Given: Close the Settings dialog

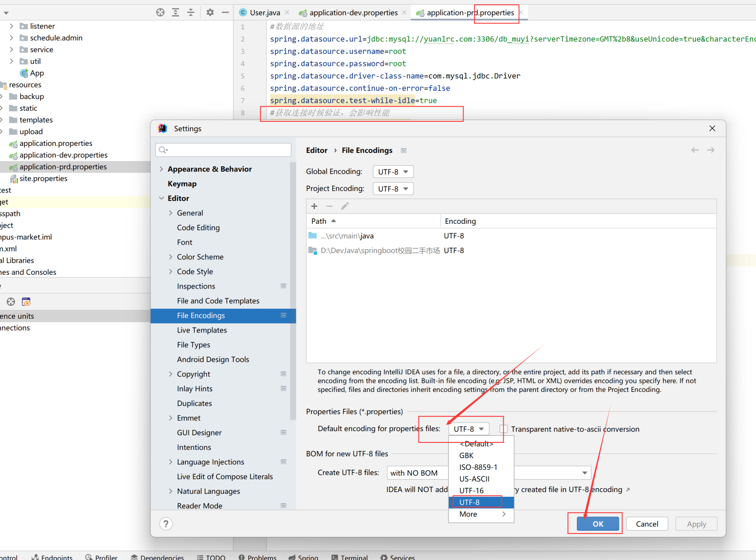Looking at the screenshot, I should (712, 128).
